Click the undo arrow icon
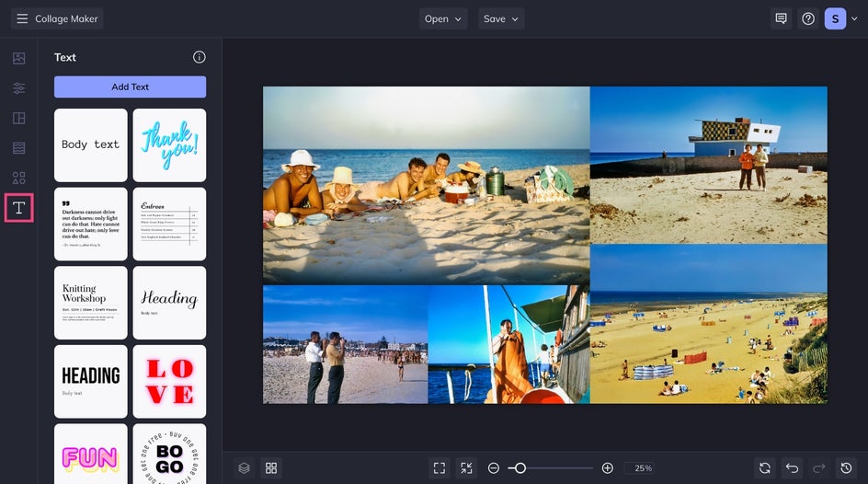The image size is (868, 484). 793,468
